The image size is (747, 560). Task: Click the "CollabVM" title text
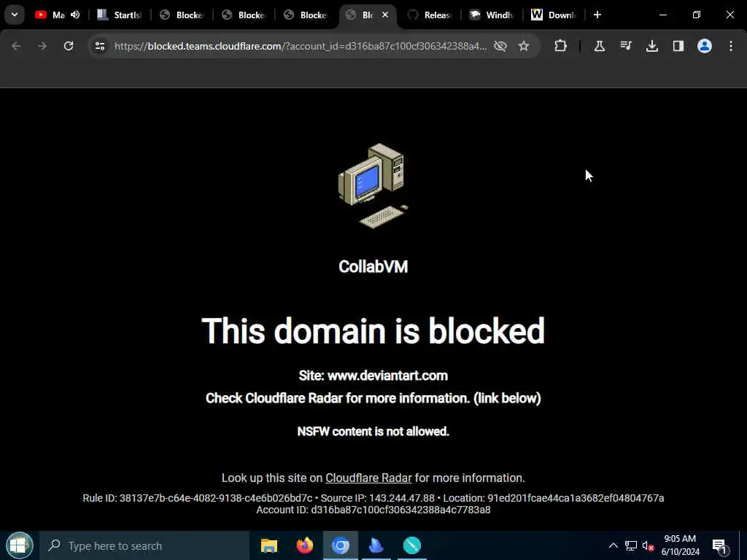click(373, 267)
